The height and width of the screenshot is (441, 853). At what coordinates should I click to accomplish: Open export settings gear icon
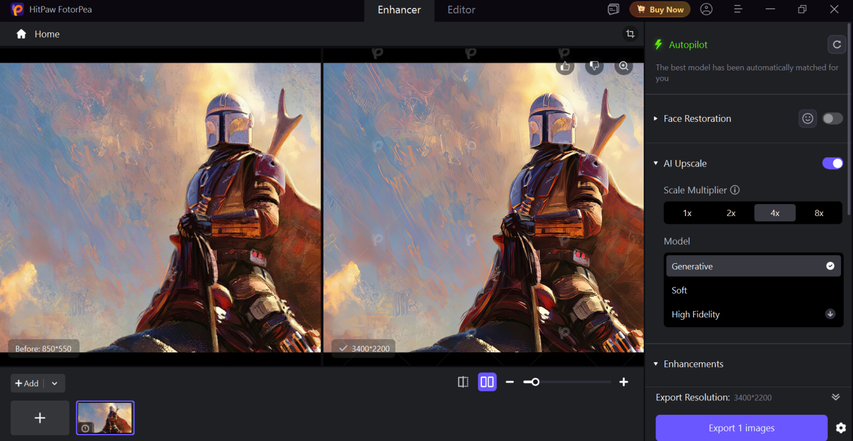coord(840,428)
